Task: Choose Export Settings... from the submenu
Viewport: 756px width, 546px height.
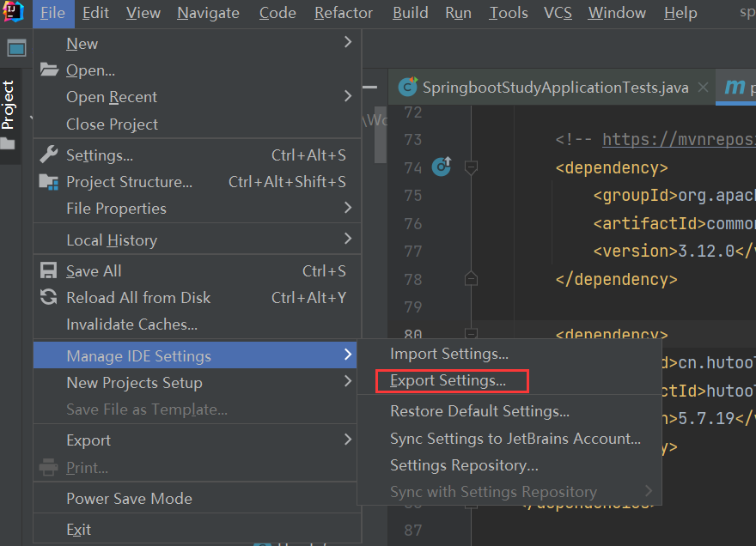Action: 448,380
